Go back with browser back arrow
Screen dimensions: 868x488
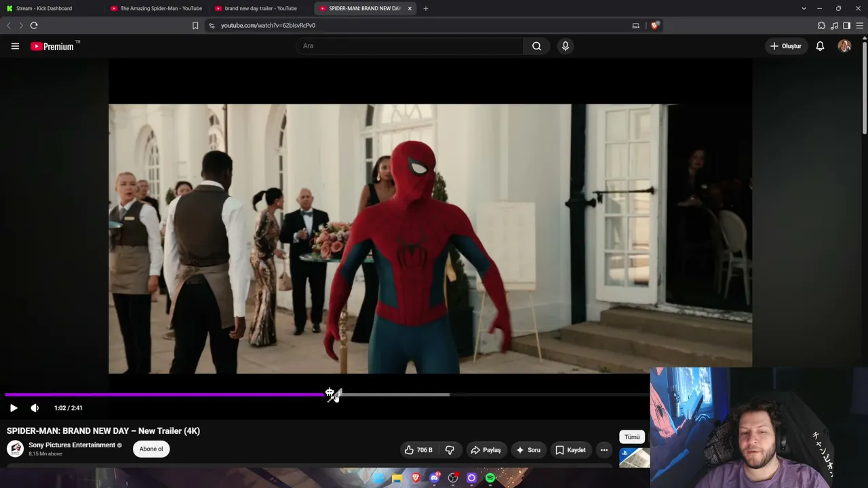click(x=9, y=26)
